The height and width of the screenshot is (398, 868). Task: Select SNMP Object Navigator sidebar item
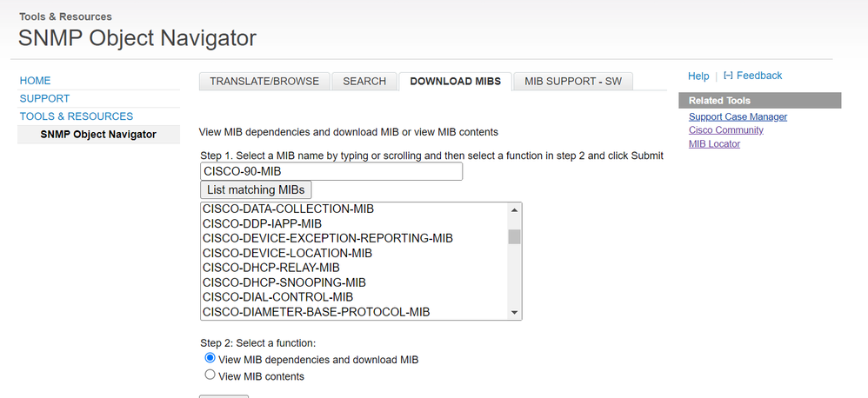tap(98, 135)
